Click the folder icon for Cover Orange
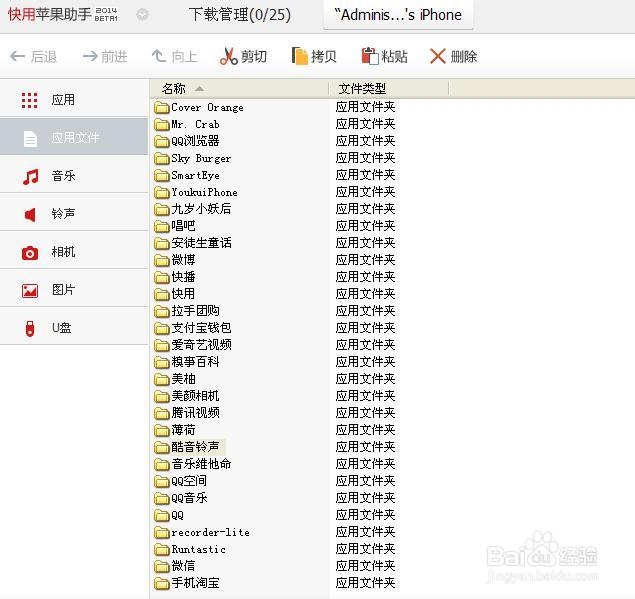Screen dimensions: 635x599 (x=162, y=108)
